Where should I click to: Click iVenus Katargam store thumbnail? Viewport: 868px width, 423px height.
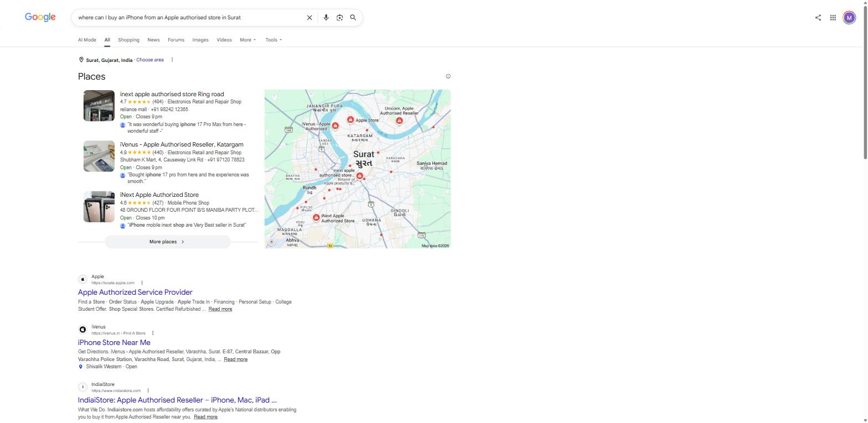[x=99, y=156]
